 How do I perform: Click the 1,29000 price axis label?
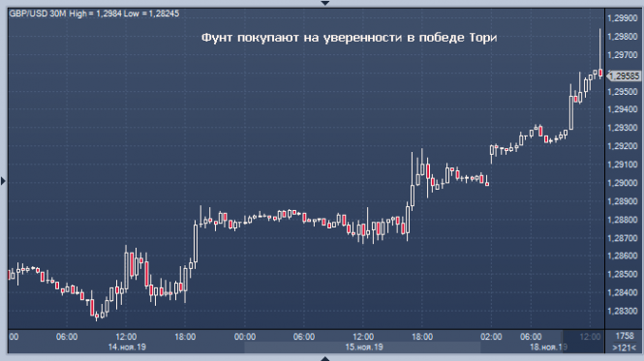click(x=623, y=183)
